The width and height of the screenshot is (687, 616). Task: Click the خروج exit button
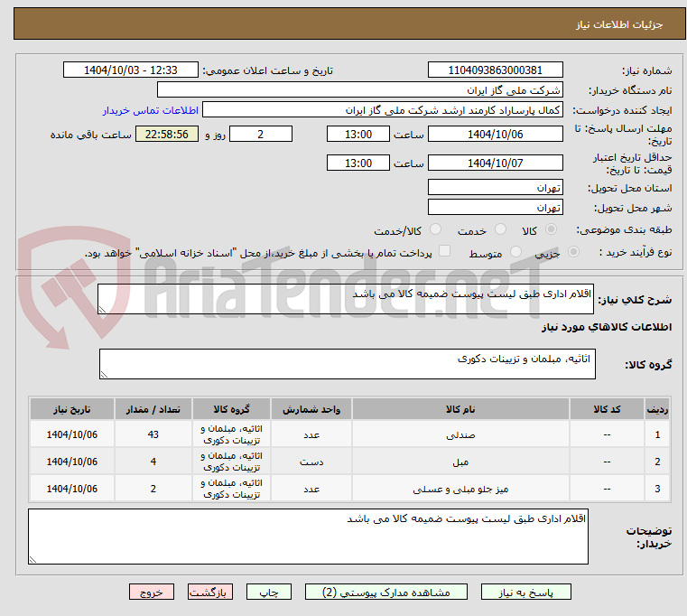(x=151, y=593)
